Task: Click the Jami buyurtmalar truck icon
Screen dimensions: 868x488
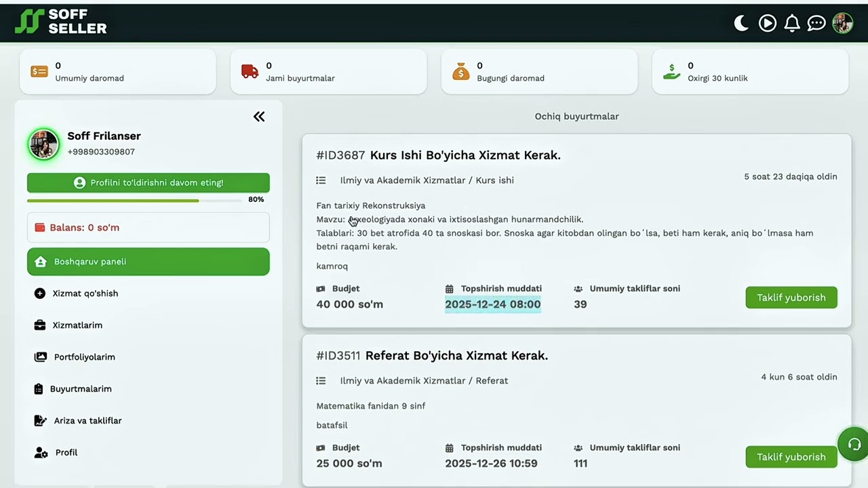Action: click(250, 71)
